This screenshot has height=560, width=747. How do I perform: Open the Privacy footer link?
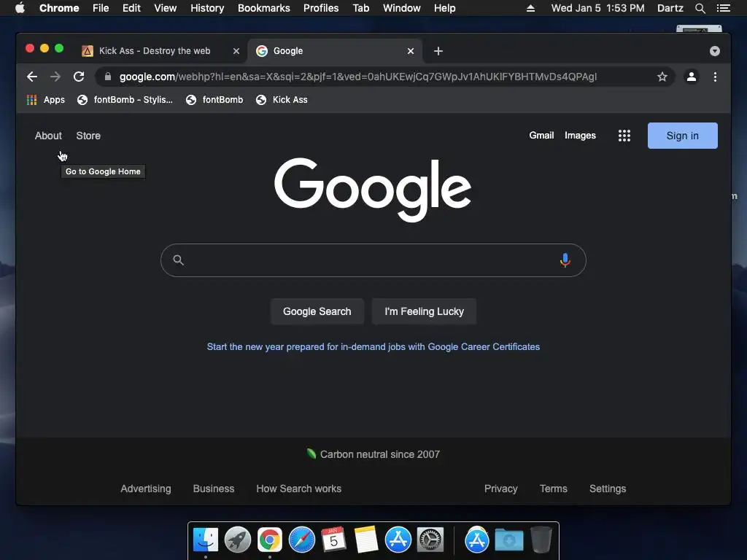(x=500, y=489)
